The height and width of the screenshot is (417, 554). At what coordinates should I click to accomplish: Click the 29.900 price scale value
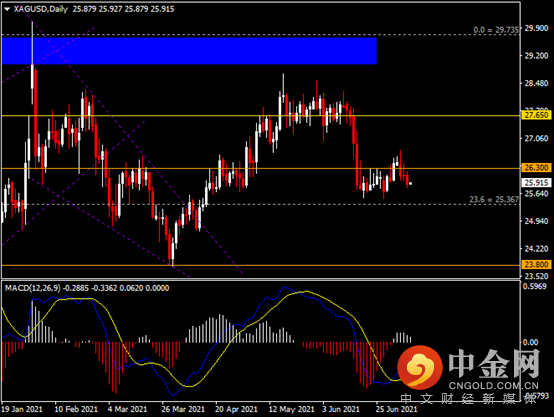pyautogui.click(x=536, y=28)
